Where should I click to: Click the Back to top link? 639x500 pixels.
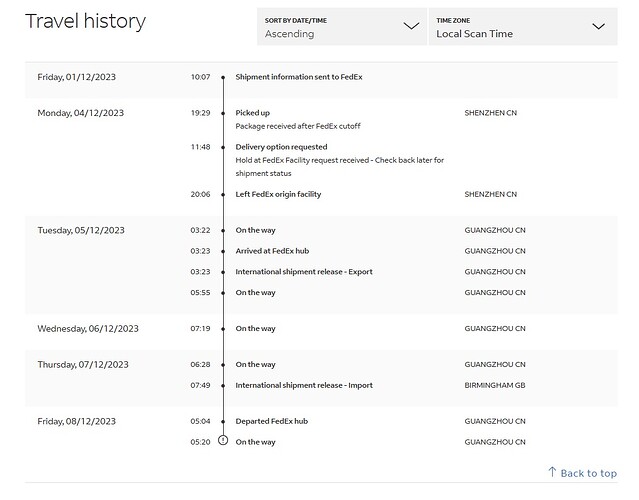coord(588,473)
